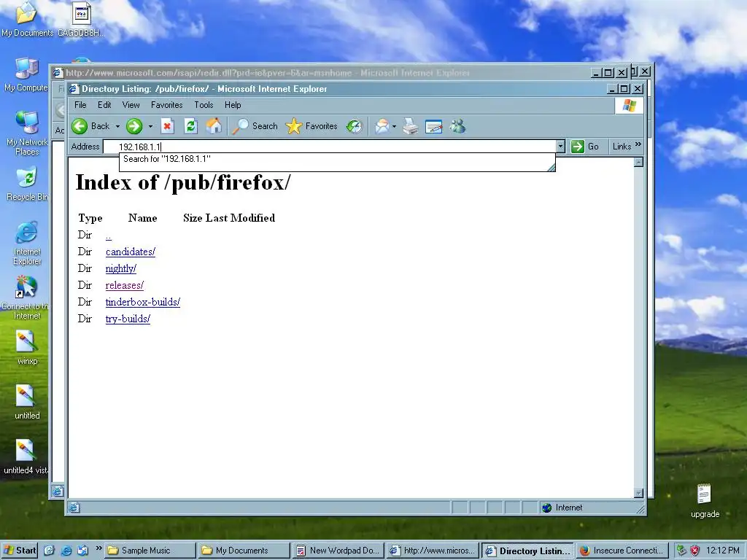Print page with printer icon

411,126
